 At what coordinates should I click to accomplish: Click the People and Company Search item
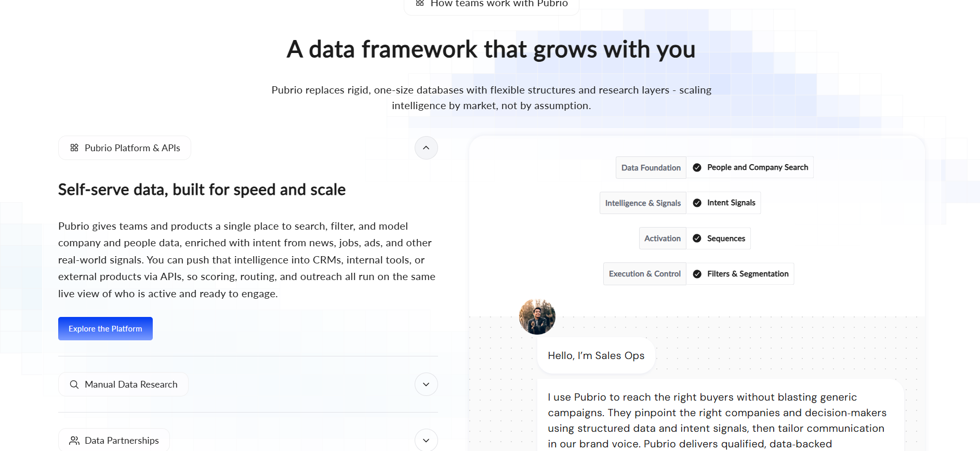click(x=750, y=167)
